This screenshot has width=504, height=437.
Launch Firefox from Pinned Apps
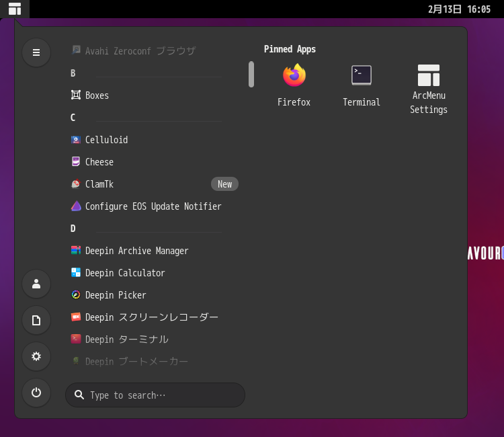294,86
